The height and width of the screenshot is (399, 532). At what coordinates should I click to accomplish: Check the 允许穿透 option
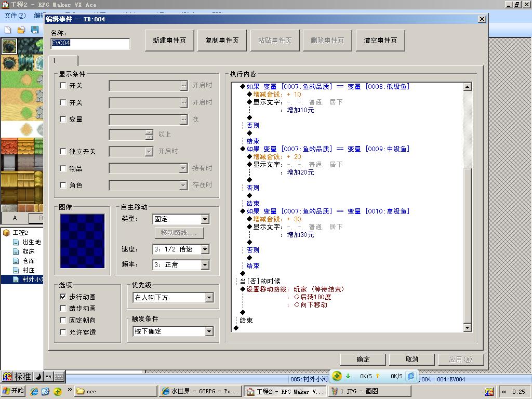pos(63,332)
